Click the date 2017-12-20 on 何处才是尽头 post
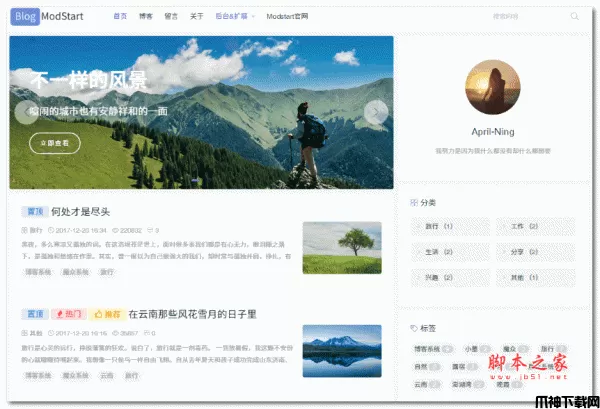This screenshot has height=409, width=600. tap(77, 230)
